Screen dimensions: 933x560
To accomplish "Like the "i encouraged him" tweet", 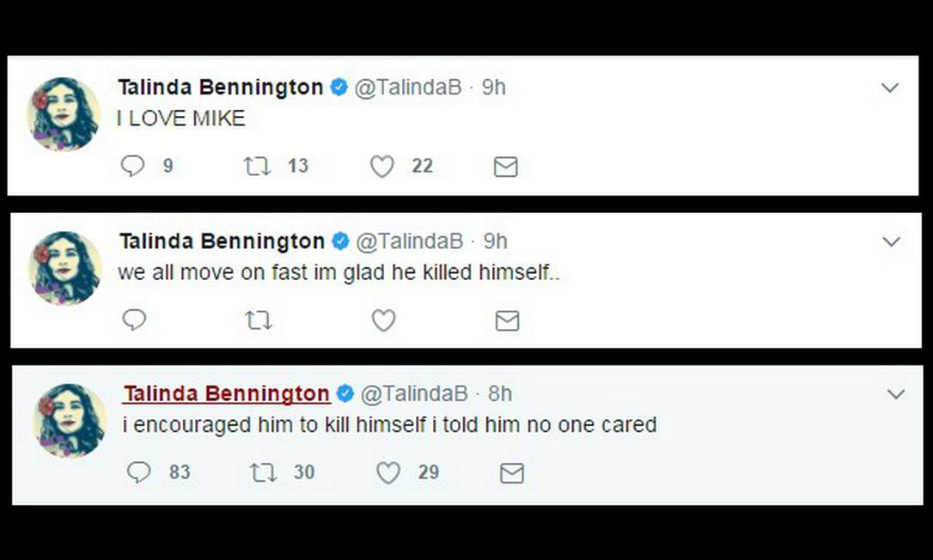I will (387, 472).
